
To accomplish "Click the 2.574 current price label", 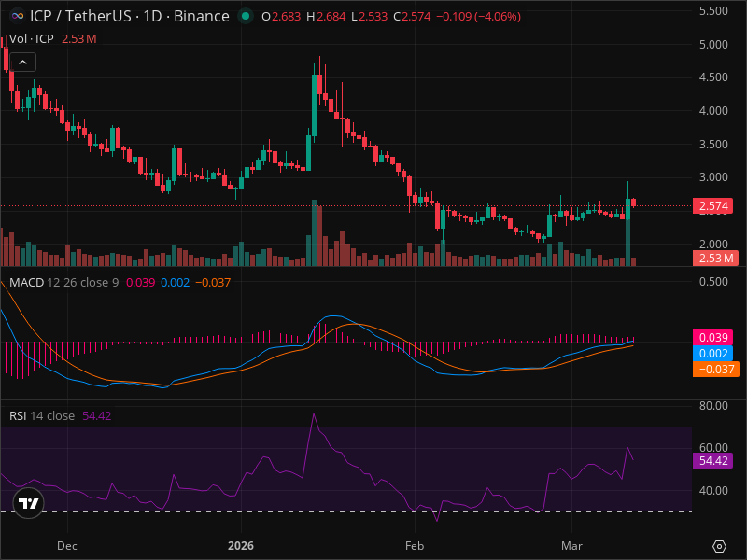I will (712, 206).
